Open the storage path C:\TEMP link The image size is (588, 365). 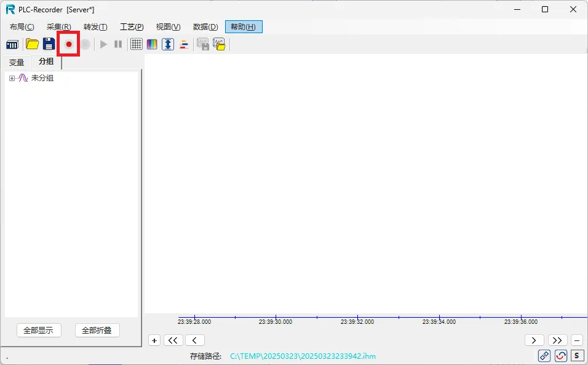303,356
